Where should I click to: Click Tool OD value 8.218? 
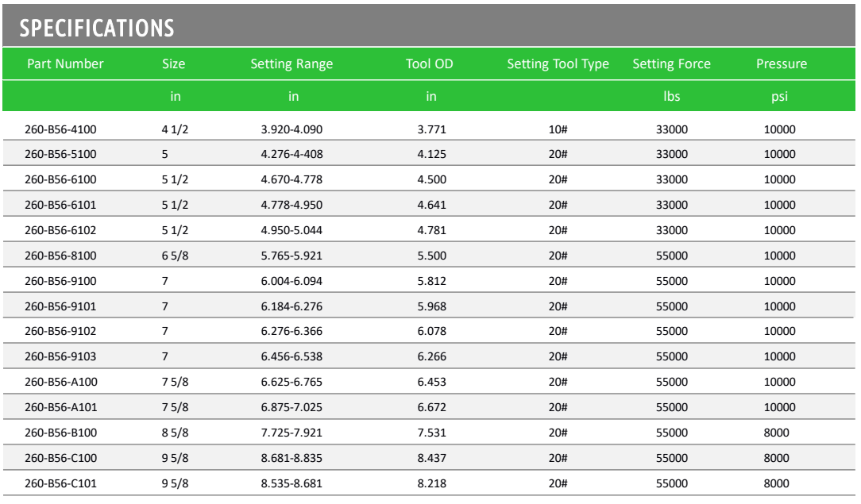point(431,483)
